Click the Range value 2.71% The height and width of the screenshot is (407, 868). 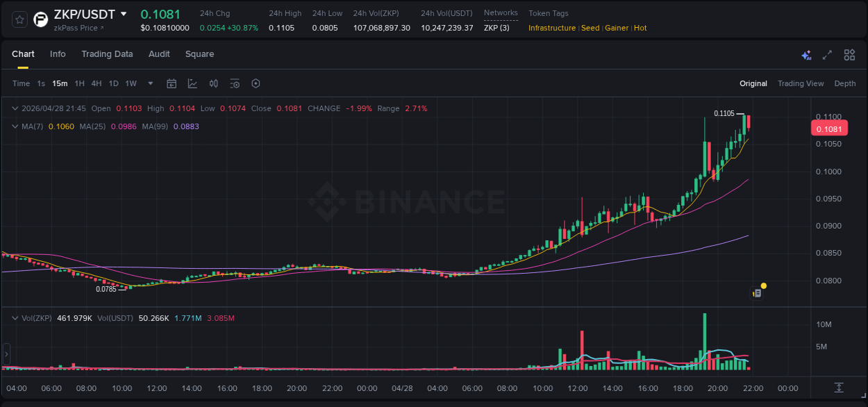click(416, 108)
